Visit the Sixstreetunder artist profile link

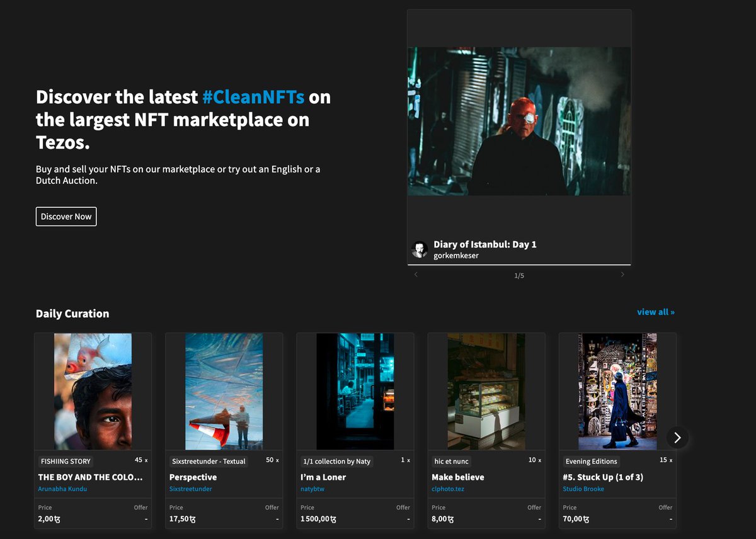190,489
